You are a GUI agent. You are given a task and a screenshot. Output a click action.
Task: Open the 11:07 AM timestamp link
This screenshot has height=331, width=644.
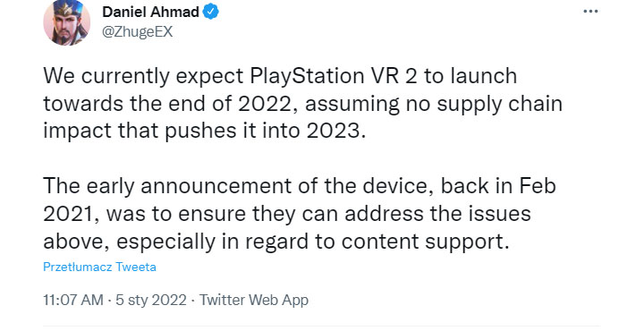point(73,301)
